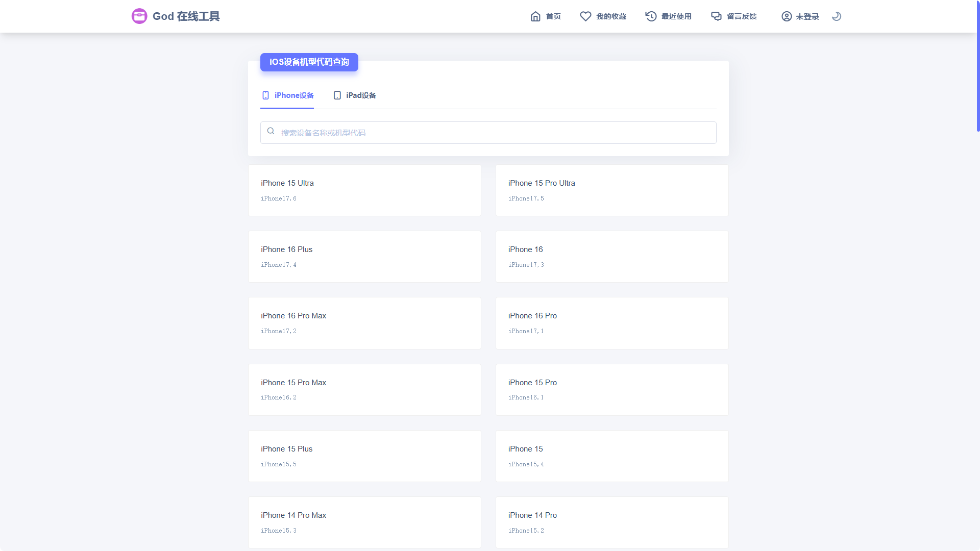Click the iPhone 15 Pro Max title
Image resolution: width=980 pixels, height=551 pixels.
click(293, 383)
